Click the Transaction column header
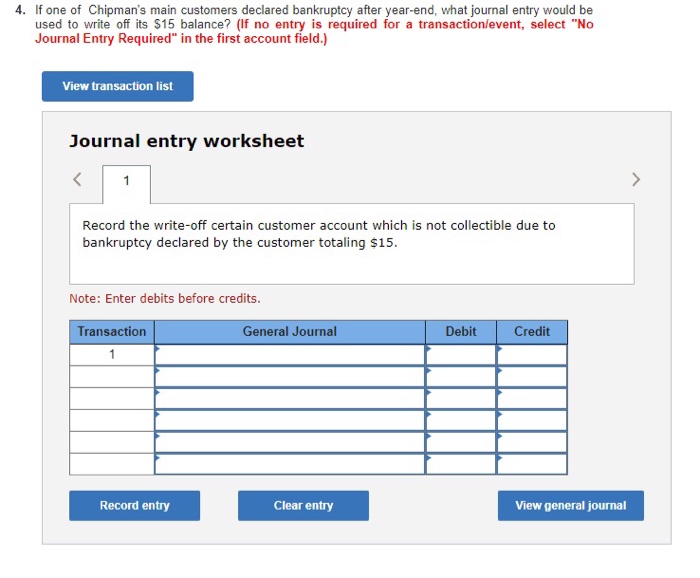The image size is (700, 578). coord(112,332)
